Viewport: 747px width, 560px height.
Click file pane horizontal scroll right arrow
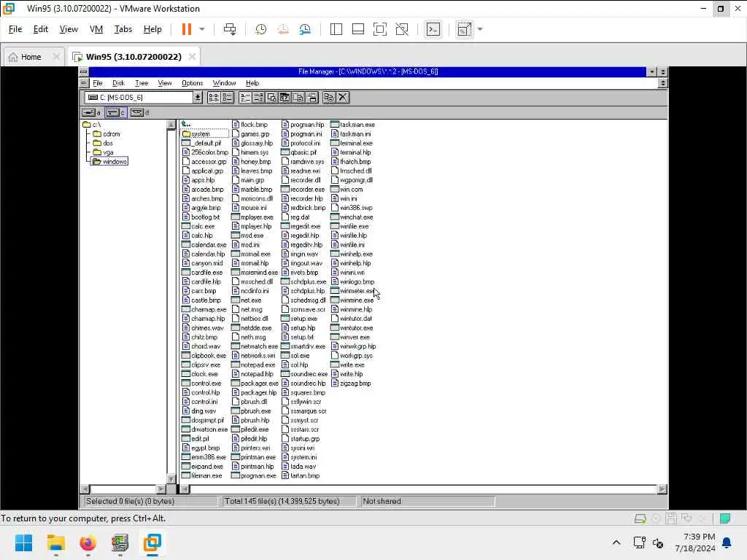click(662, 489)
